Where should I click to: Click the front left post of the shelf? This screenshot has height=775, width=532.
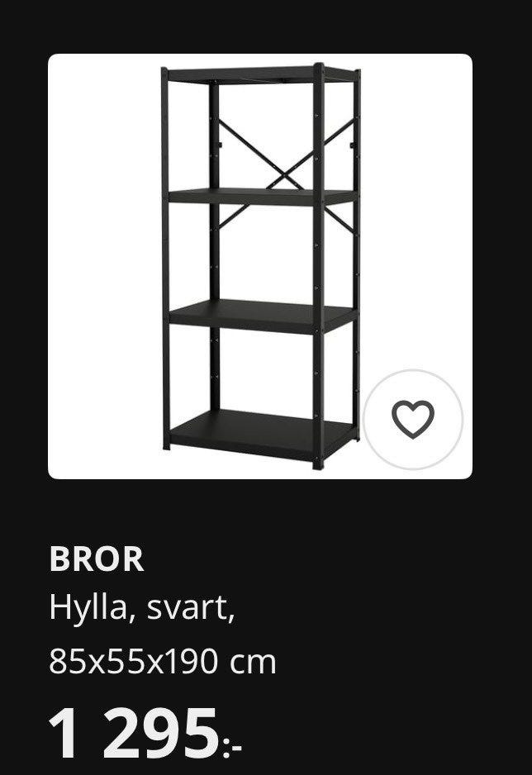tap(165, 259)
